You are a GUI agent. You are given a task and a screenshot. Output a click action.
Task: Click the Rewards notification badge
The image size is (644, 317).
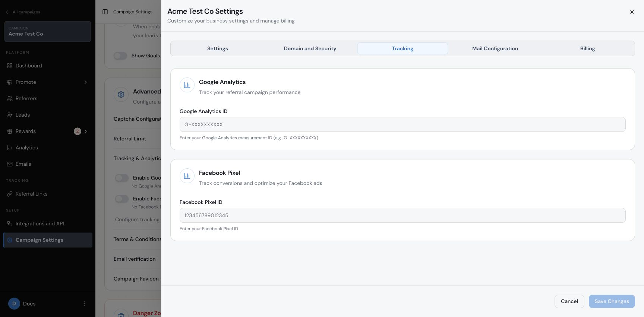[x=78, y=131]
